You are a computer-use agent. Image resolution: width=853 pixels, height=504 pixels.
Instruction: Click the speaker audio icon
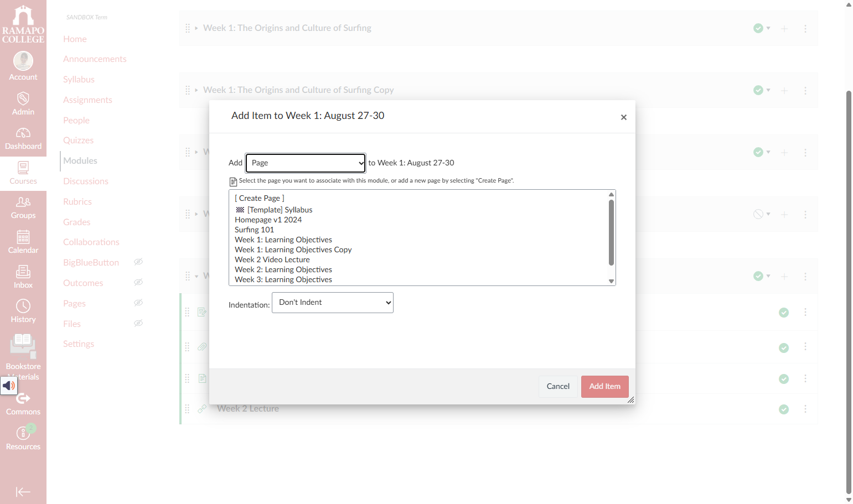point(9,386)
